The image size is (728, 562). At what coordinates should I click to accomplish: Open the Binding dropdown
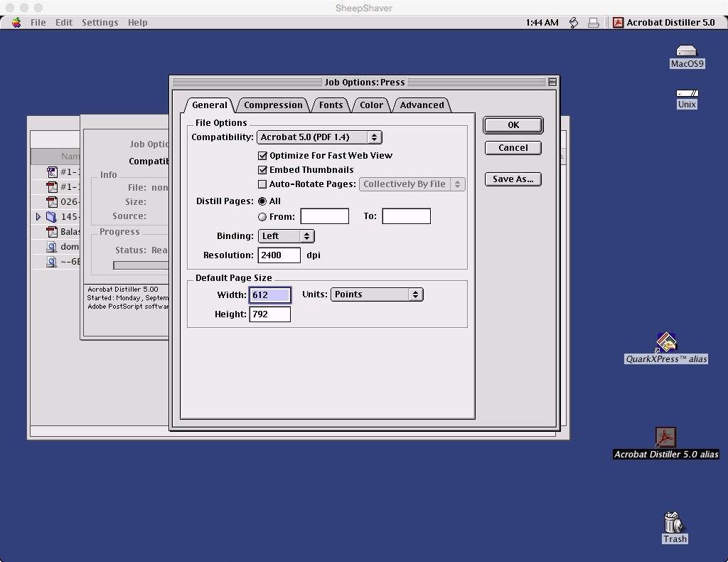[286, 236]
